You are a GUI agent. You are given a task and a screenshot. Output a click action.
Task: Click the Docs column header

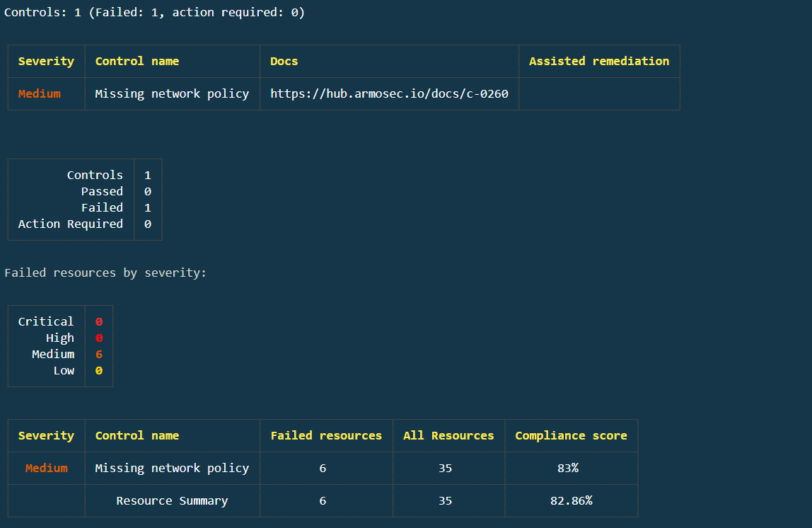point(284,61)
